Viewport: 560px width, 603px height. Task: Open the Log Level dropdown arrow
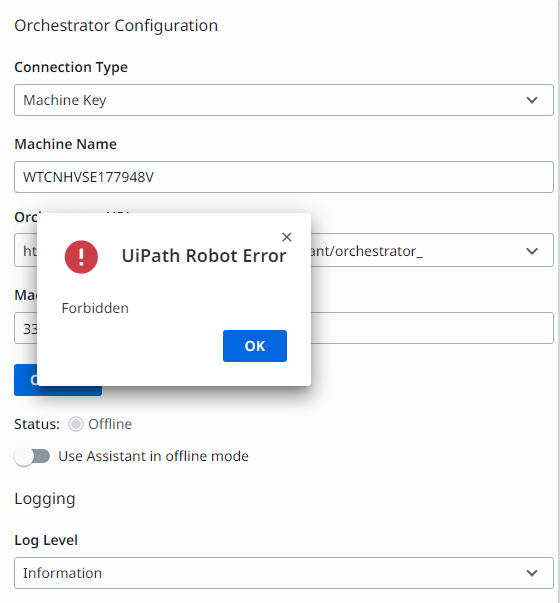(x=532, y=573)
